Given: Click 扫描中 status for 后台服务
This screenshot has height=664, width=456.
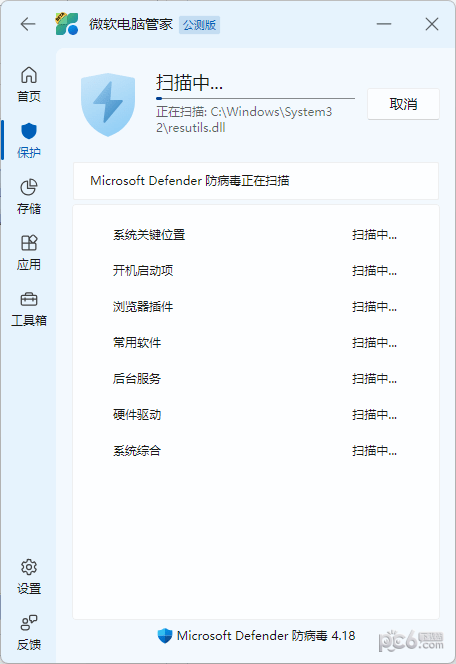Looking at the screenshot, I should (374, 379).
